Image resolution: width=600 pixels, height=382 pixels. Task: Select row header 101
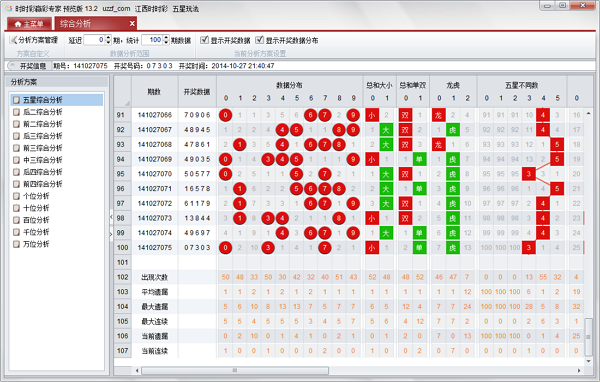coord(122,263)
